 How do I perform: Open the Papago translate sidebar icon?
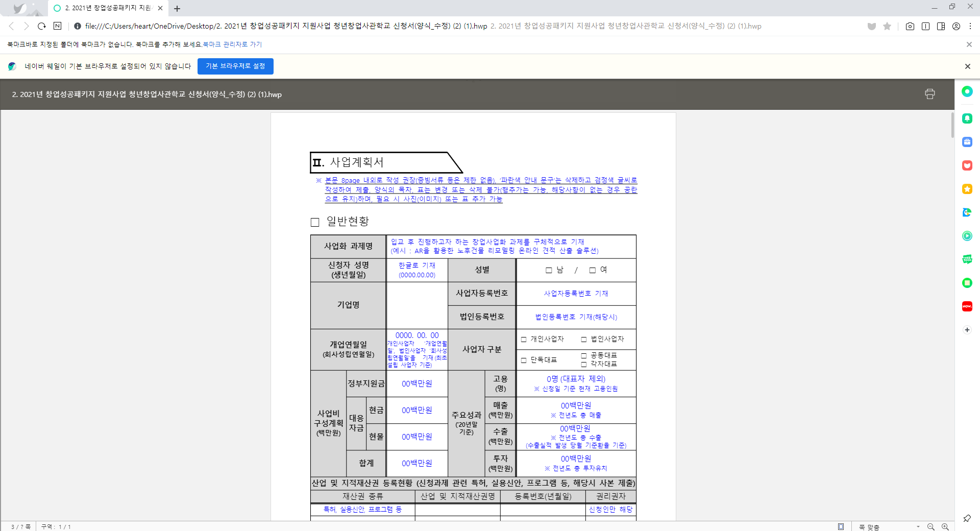(967, 212)
